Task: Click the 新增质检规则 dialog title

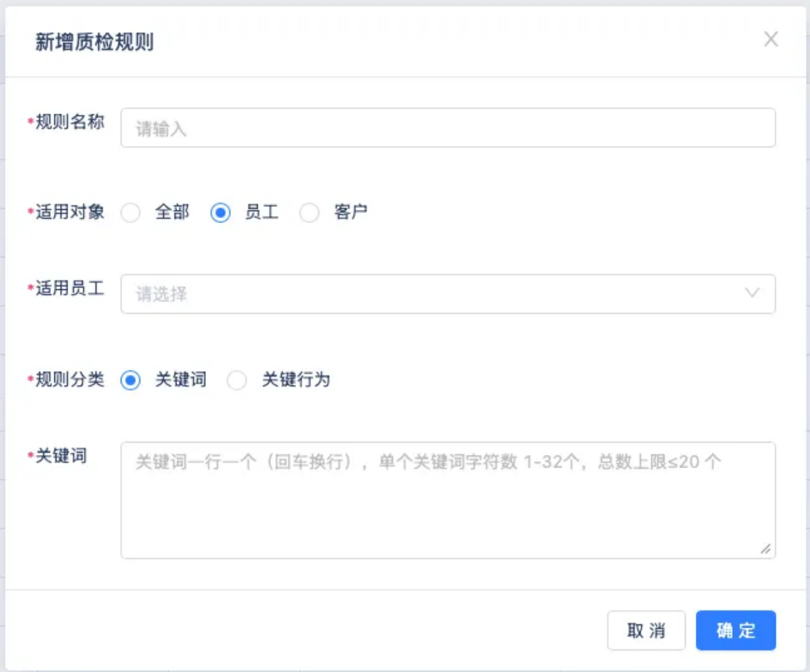Action: 95,42
